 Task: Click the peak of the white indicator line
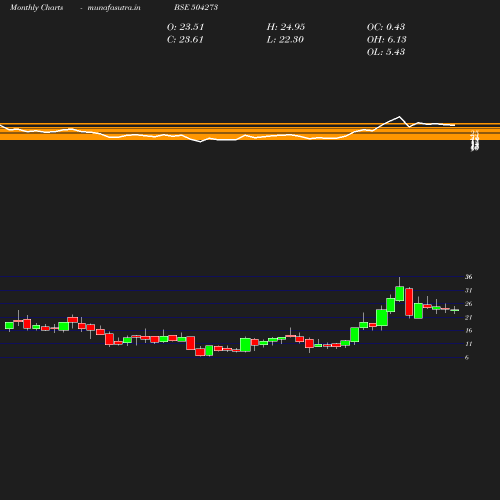click(x=399, y=117)
